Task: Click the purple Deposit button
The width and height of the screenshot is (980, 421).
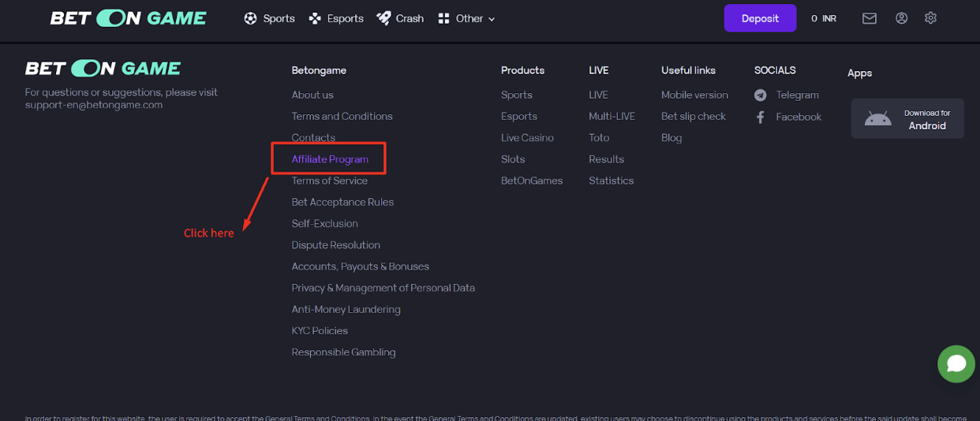Action: 761,18
